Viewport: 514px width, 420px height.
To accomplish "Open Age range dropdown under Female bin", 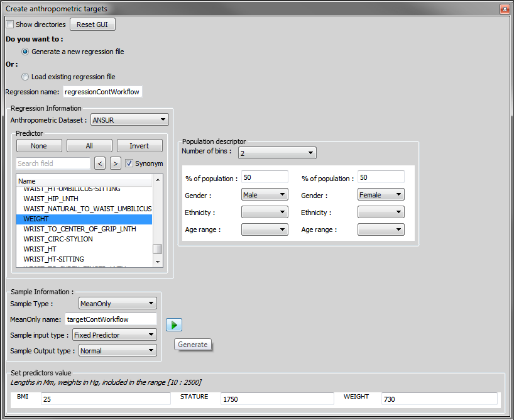I will coord(381,229).
